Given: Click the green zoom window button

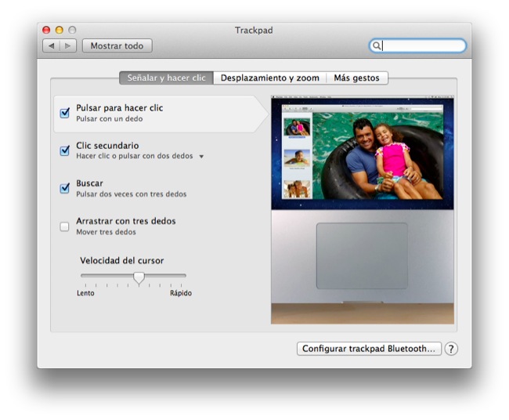Looking at the screenshot, I should coord(72,30).
